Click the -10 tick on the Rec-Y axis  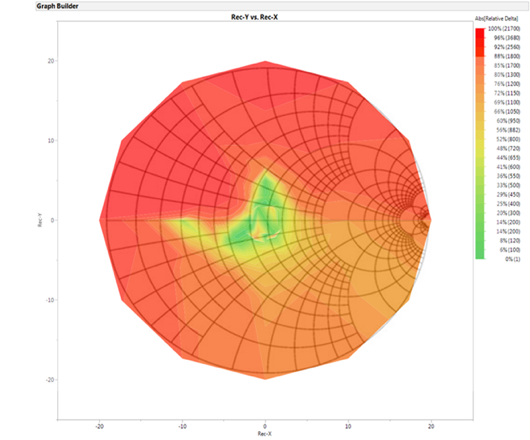(x=50, y=300)
